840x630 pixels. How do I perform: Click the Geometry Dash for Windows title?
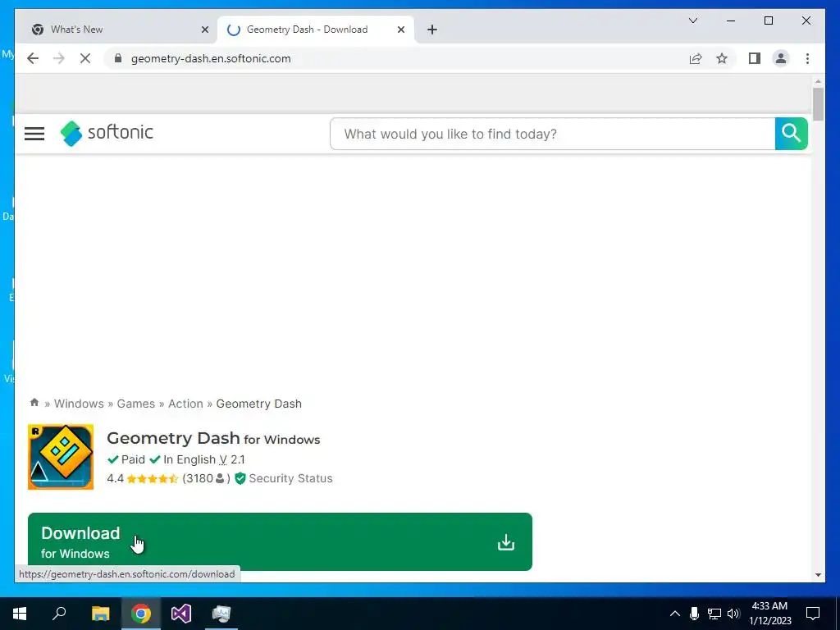(213, 438)
